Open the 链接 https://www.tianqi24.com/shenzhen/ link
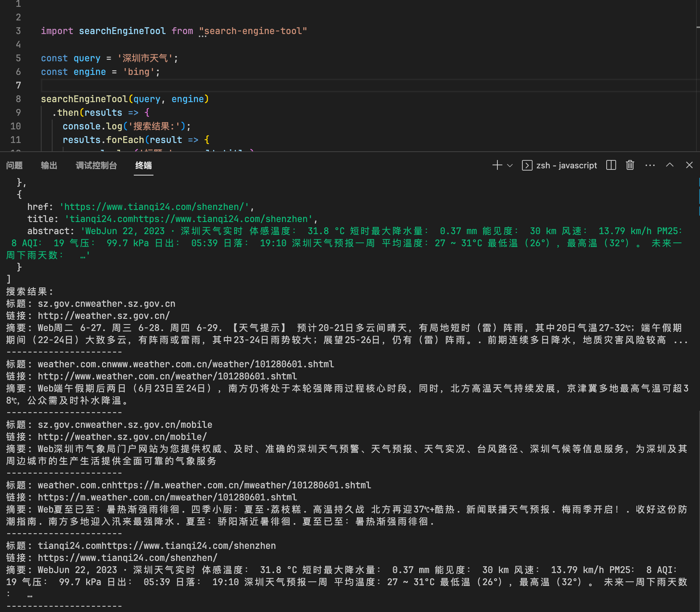Screen dimensions: 700x612 (128, 558)
